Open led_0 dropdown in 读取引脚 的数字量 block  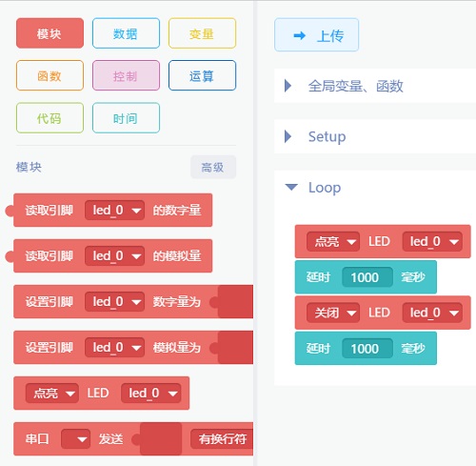point(114,211)
